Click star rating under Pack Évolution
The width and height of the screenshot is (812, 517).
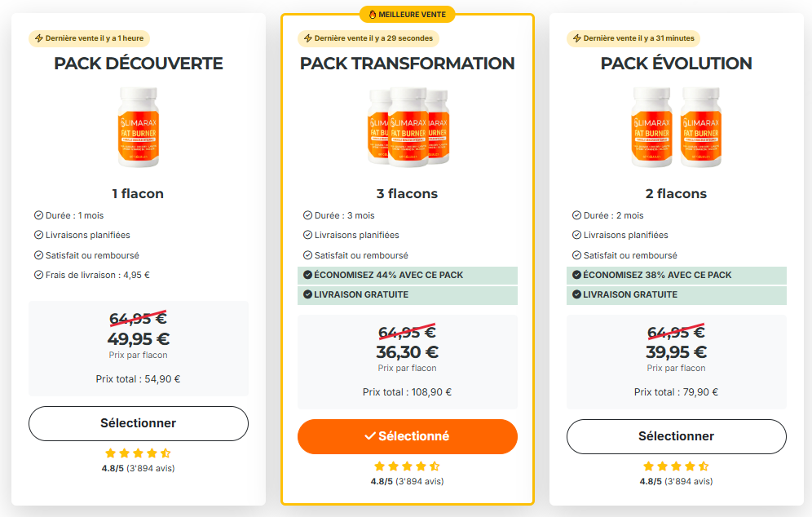click(x=676, y=466)
